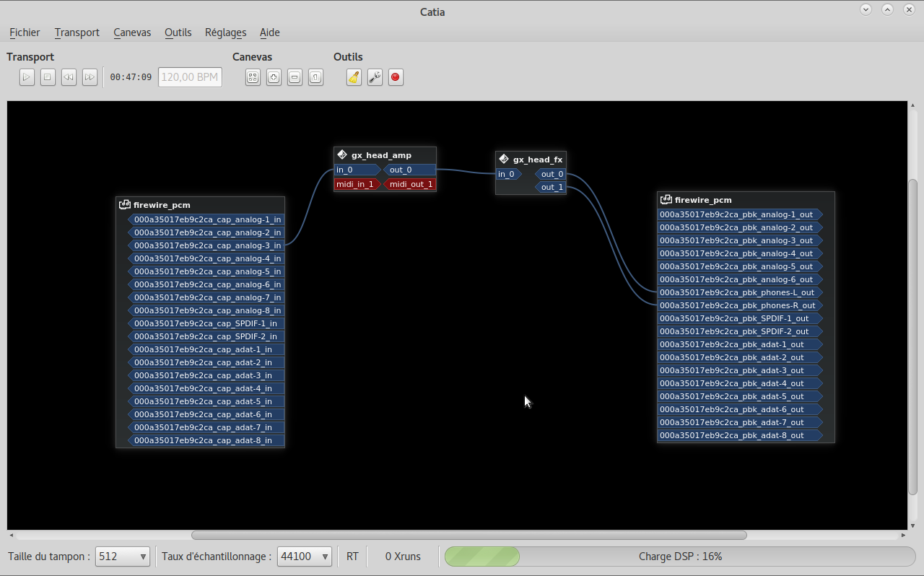Click the 00:47:09 transport time label
Viewport: 924px width, 576px height.
pyautogui.click(x=131, y=77)
